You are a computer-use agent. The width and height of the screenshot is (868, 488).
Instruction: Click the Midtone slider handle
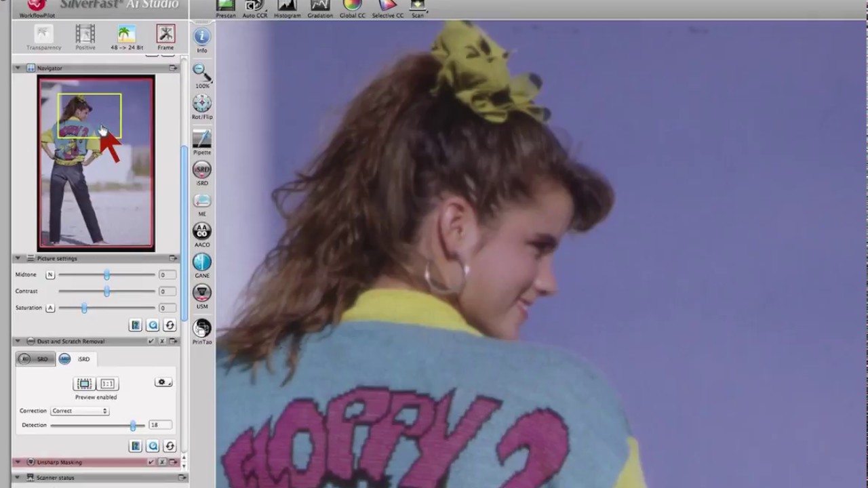click(x=106, y=274)
